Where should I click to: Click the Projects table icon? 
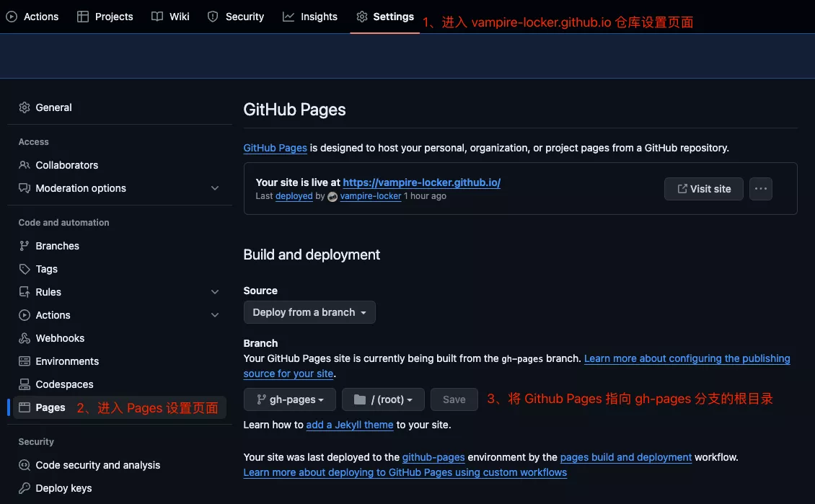83,17
